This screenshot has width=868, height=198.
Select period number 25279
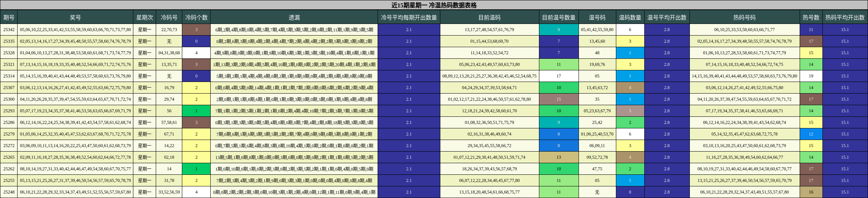coord(9,134)
